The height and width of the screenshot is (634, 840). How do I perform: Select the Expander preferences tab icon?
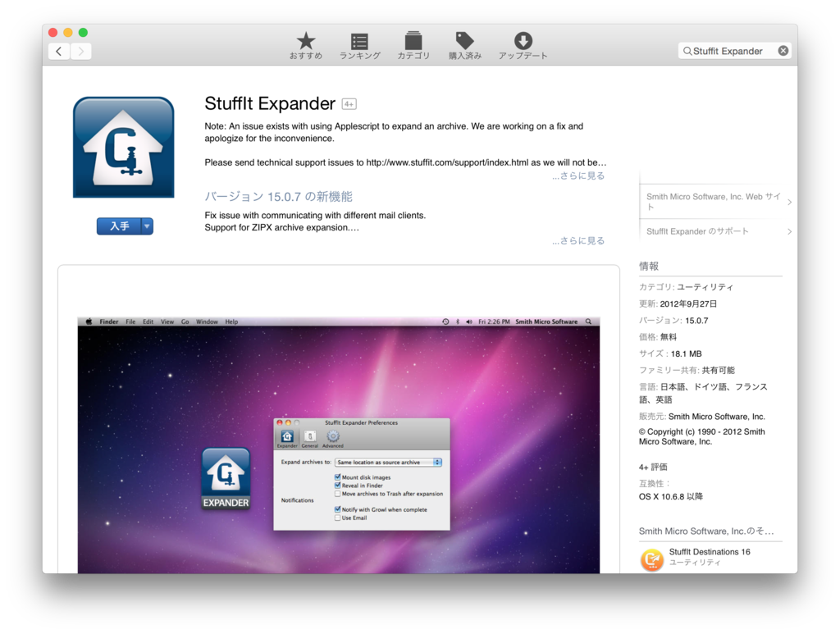(287, 439)
